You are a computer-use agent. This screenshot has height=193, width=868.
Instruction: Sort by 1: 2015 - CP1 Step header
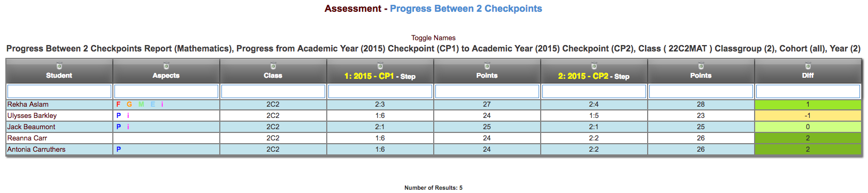click(x=380, y=76)
